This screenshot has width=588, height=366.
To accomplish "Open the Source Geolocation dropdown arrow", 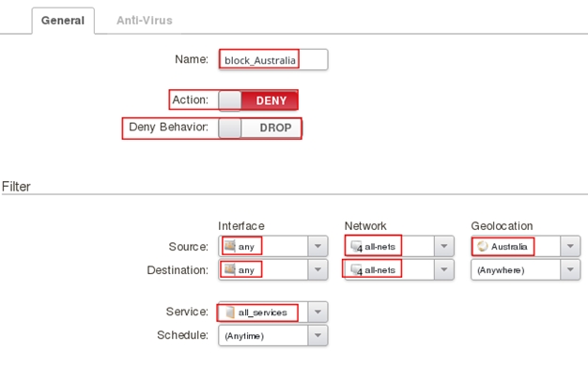I will point(570,246).
